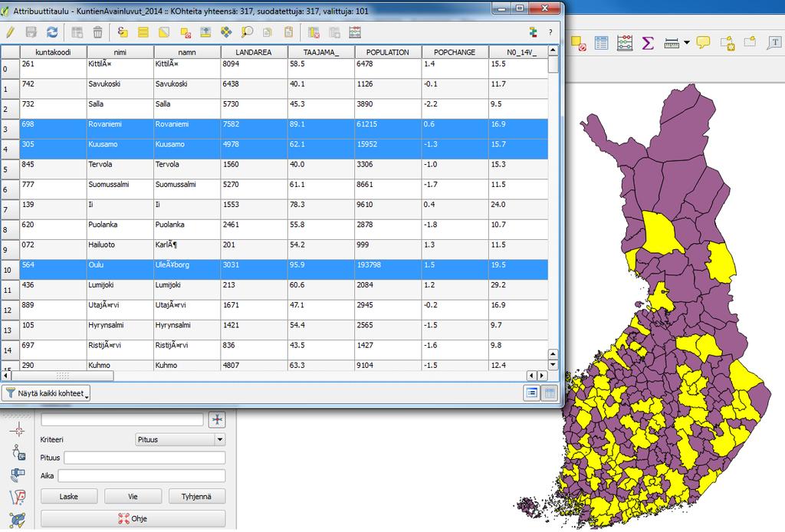Image resolution: width=785 pixels, height=532 pixels.
Task: Open attribute table from the QGIS main toolbar
Action: coord(601,43)
